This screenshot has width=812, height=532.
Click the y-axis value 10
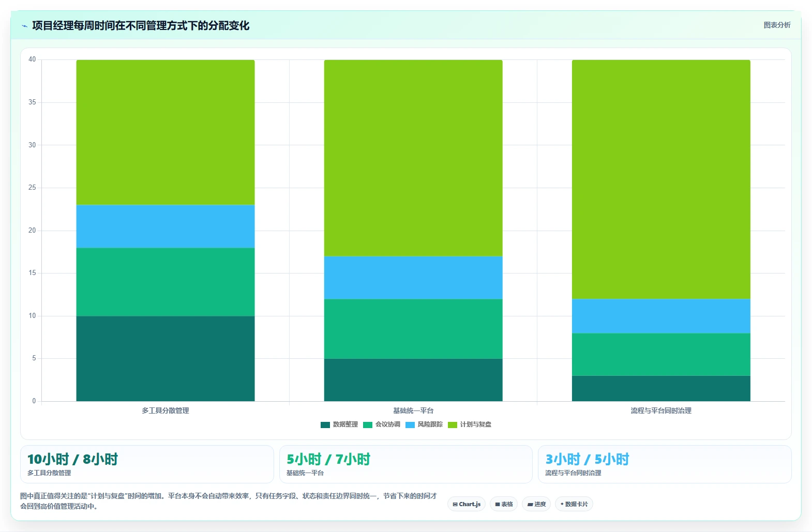click(x=32, y=316)
